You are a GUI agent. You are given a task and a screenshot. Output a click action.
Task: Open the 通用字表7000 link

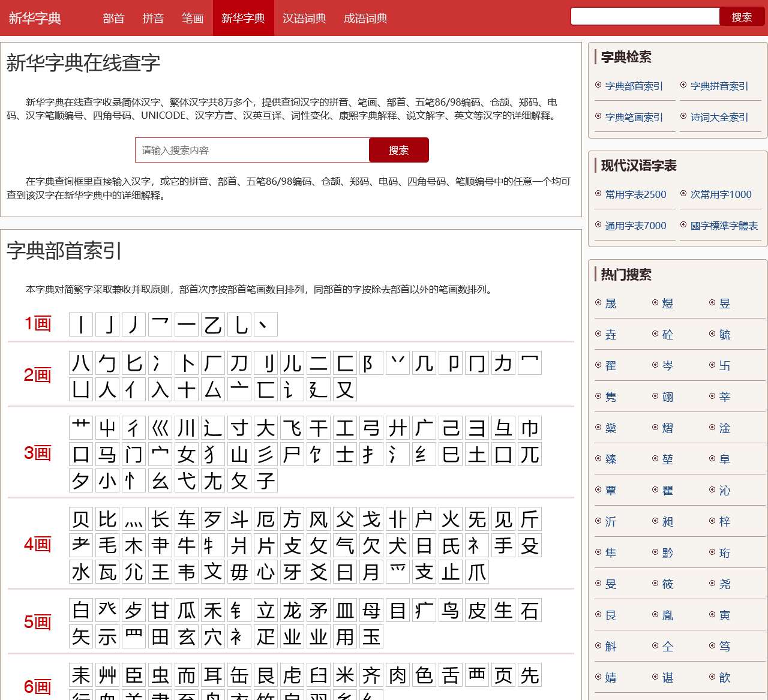pos(636,226)
